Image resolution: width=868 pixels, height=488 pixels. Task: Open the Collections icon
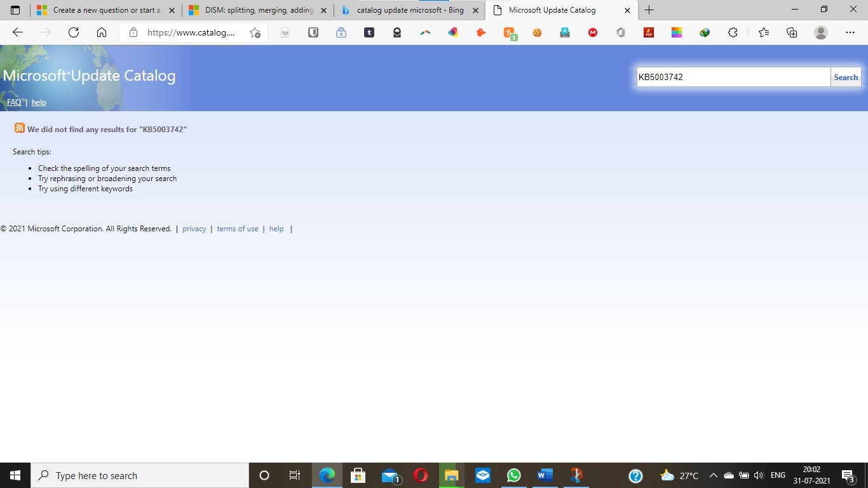coord(792,32)
